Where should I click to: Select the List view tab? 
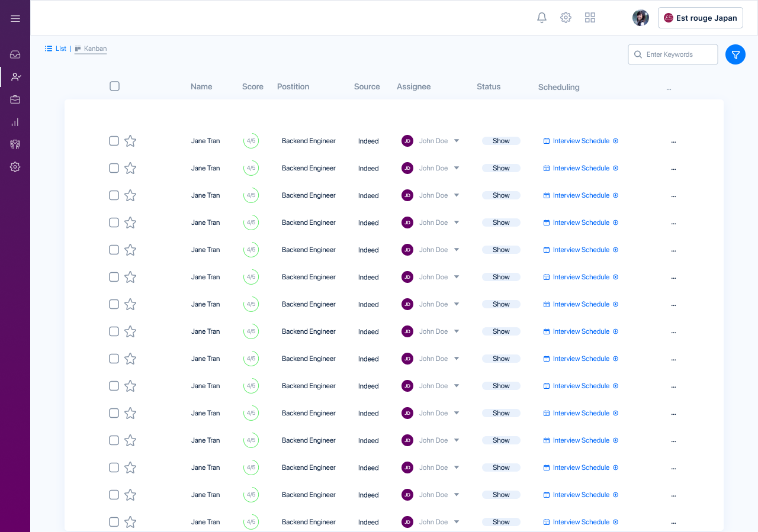pyautogui.click(x=56, y=49)
